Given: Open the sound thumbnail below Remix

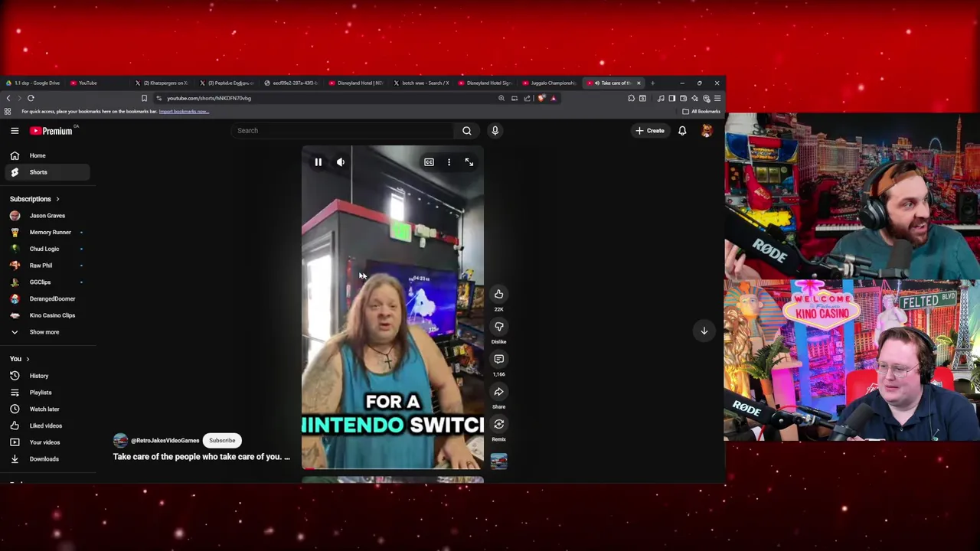Looking at the screenshot, I should click(x=498, y=461).
